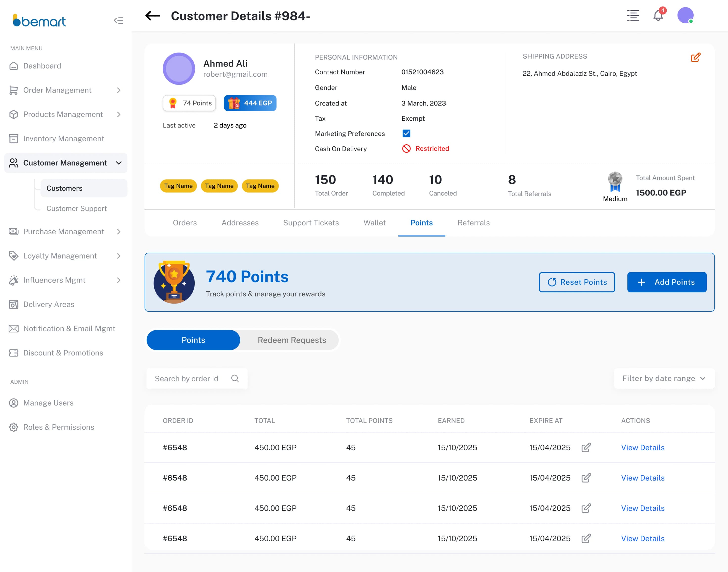Edit expire date in third #6548 row
This screenshot has width=728, height=572.
click(586, 508)
